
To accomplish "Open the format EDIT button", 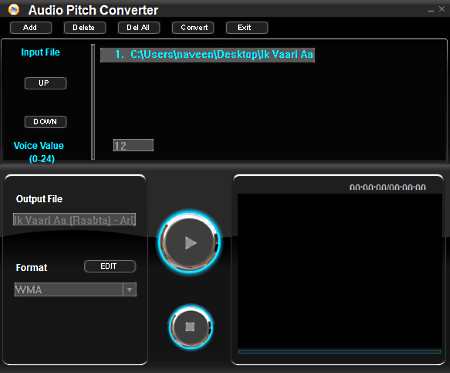I will 110,267.
